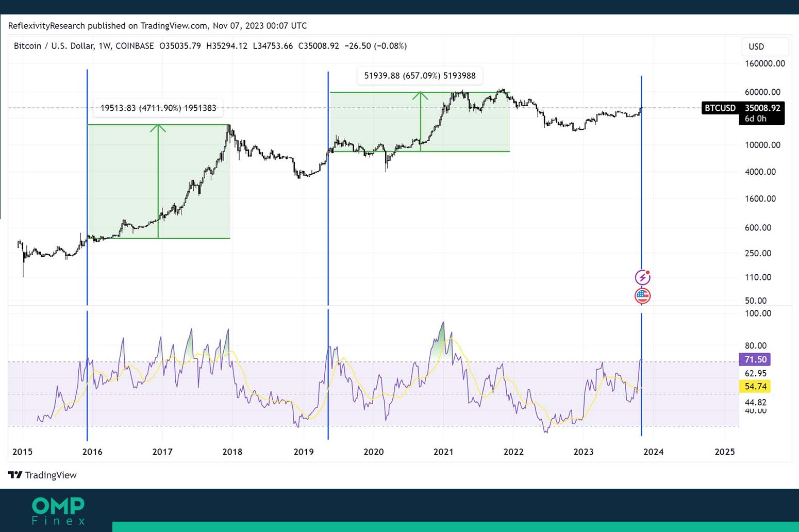This screenshot has width=799, height=532.
Task: Click the 6d 0h countdown label
Action: point(755,119)
